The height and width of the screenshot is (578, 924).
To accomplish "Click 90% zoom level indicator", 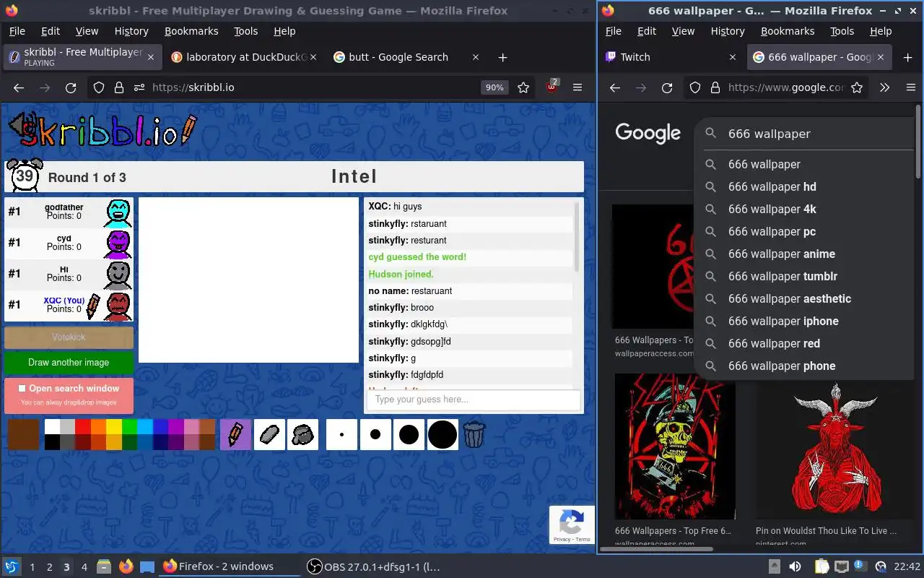I will point(494,87).
